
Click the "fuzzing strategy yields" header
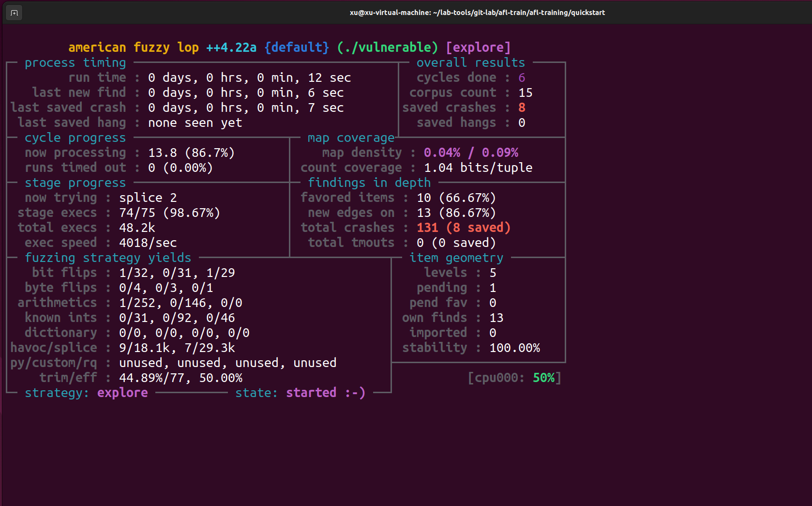coord(108,258)
